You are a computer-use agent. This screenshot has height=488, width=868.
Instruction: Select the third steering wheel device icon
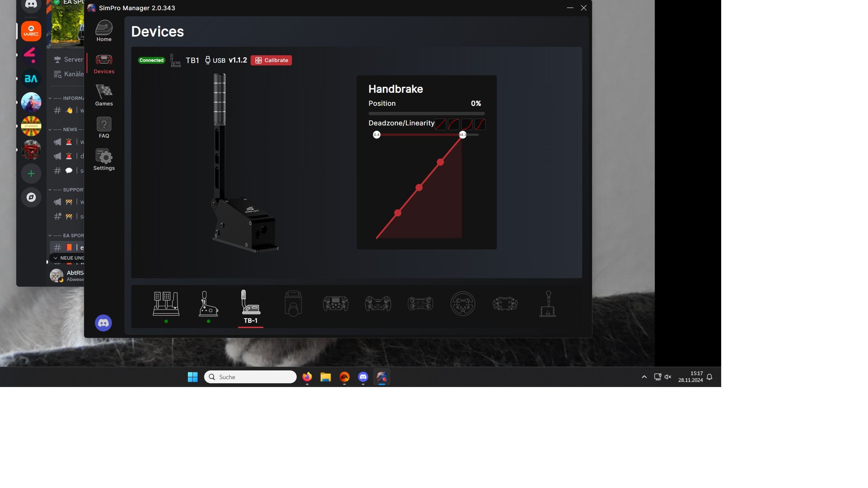coord(420,304)
